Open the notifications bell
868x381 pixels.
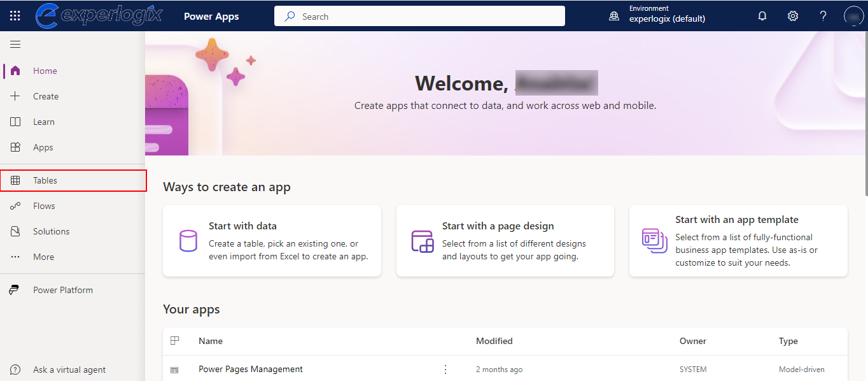762,17
